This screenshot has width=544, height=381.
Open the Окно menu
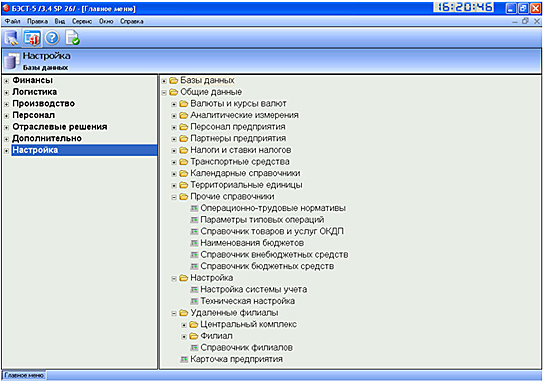pyautogui.click(x=106, y=22)
